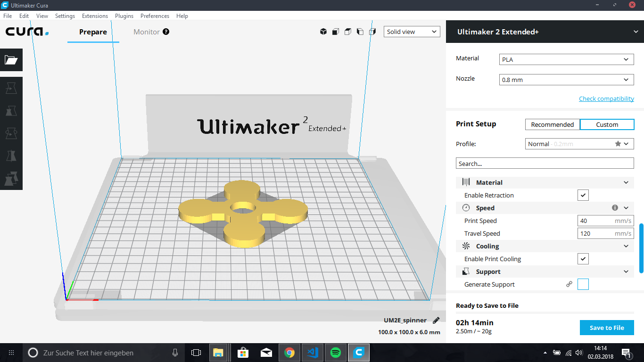
Task: Collapse the Support settings category
Action: (626, 271)
